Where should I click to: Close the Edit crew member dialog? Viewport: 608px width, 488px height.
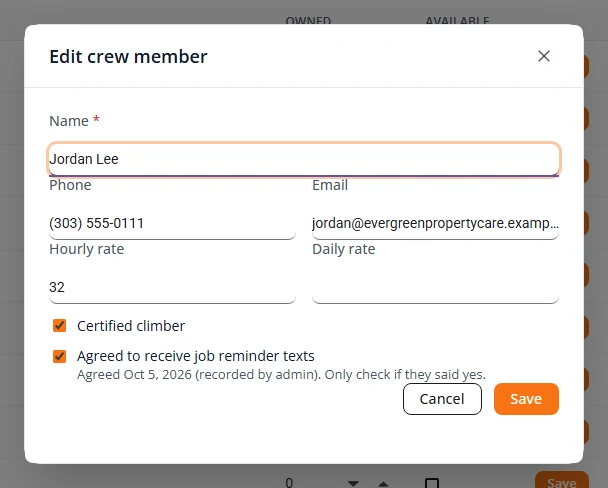tap(544, 56)
